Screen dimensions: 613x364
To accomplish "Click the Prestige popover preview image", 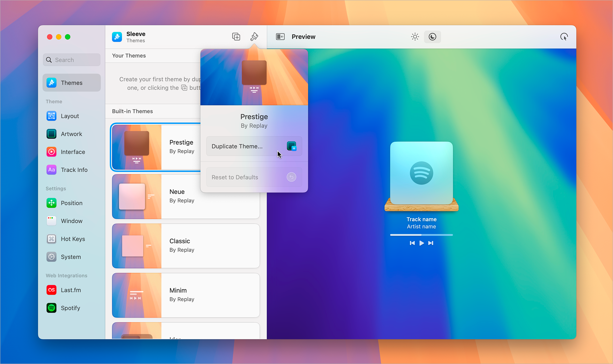I will click(254, 77).
